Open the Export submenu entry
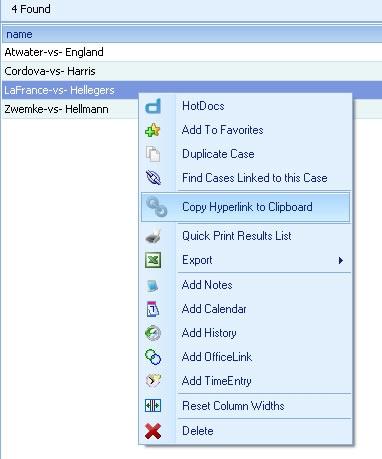 246,260
